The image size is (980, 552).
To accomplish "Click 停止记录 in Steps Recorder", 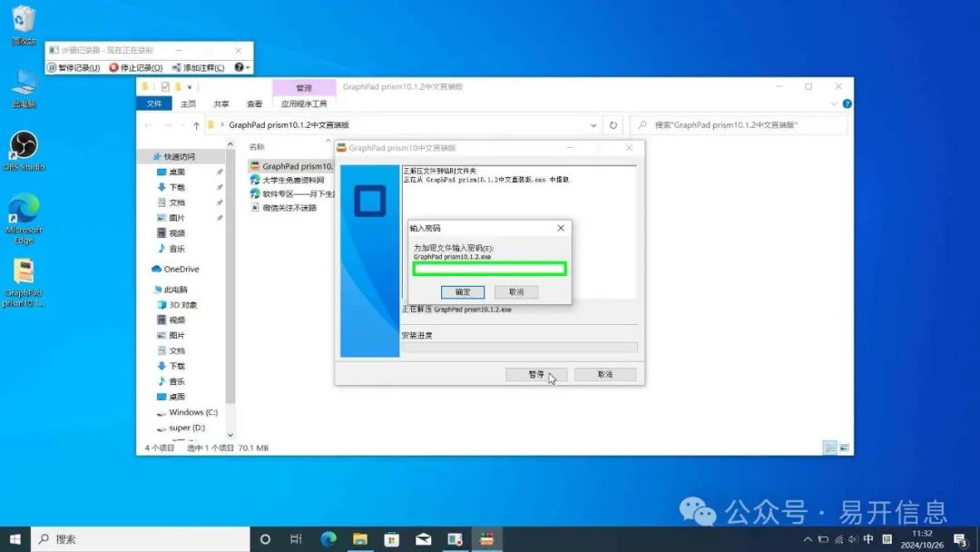I will [135, 67].
